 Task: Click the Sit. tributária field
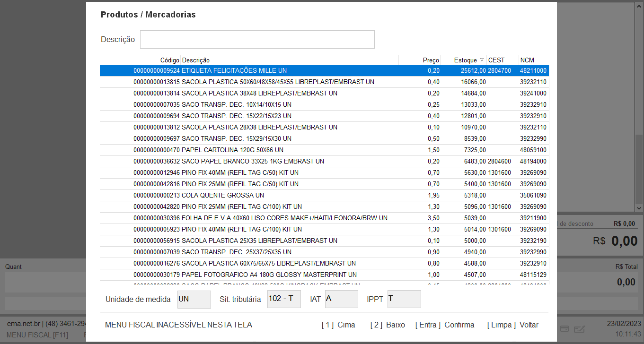284,299
